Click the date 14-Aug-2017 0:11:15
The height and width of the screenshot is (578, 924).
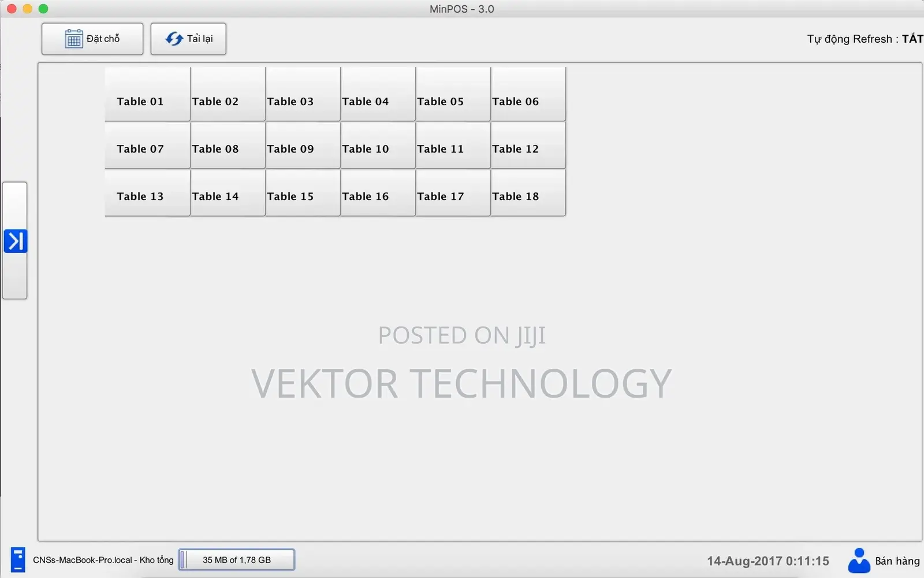768,561
